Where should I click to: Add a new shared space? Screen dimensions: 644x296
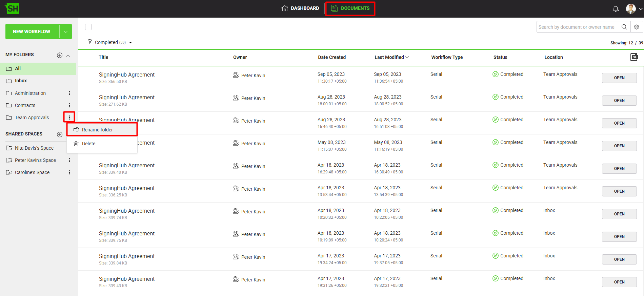click(60, 134)
